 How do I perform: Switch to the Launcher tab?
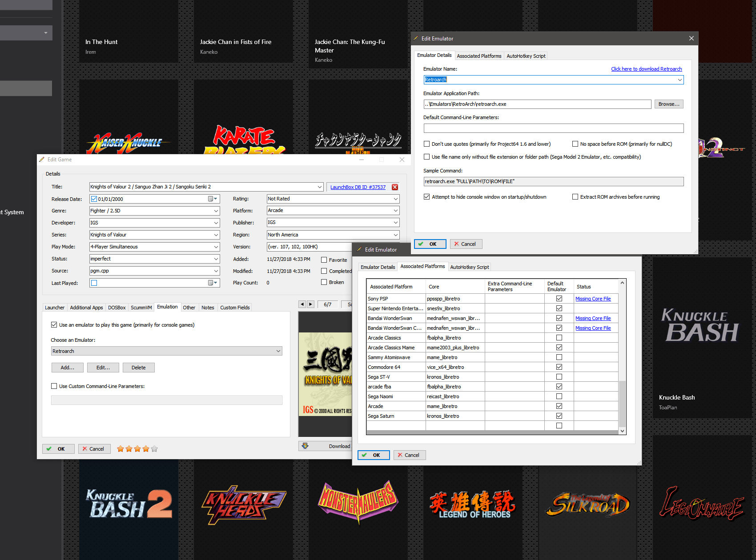55,308
